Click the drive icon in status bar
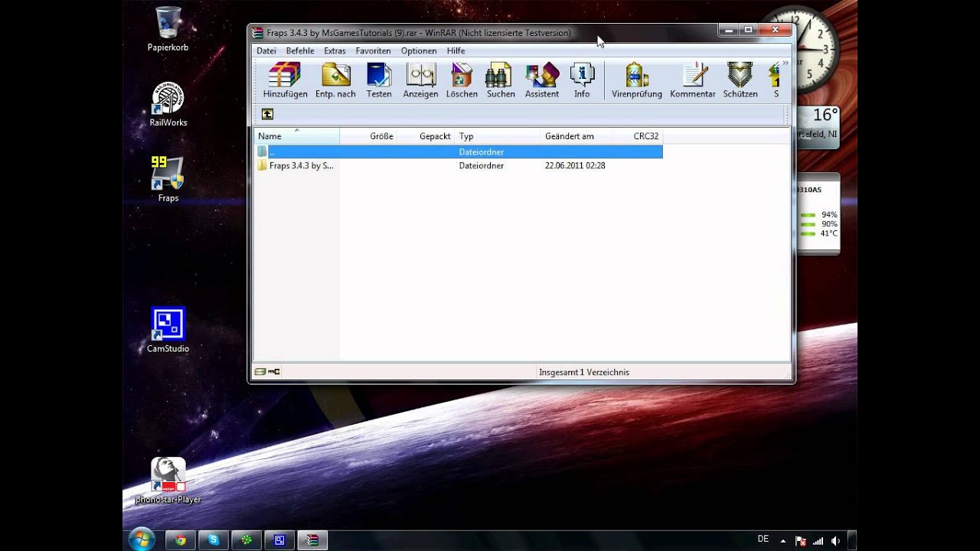 click(x=260, y=372)
